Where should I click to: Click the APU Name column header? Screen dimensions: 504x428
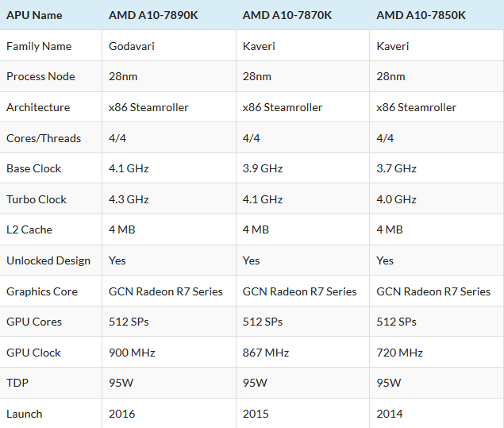tap(34, 15)
